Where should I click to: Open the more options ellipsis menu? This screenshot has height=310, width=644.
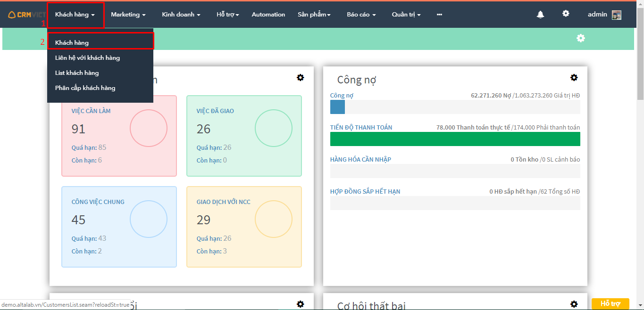click(439, 15)
